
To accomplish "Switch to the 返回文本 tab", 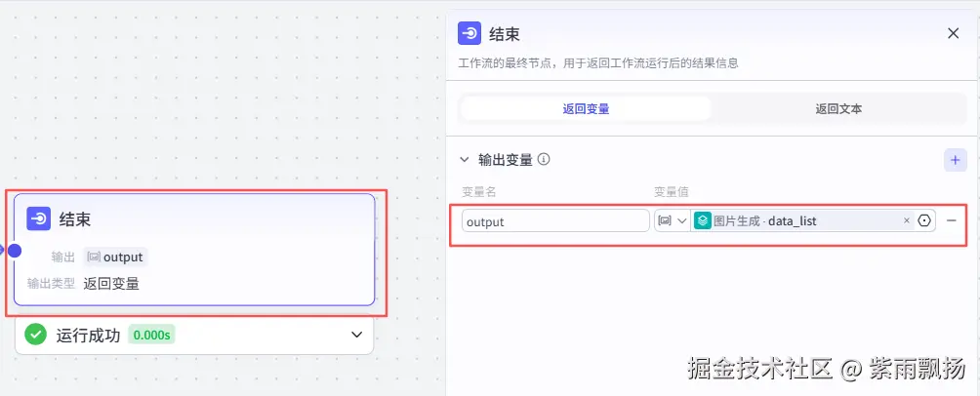I will coord(838,108).
